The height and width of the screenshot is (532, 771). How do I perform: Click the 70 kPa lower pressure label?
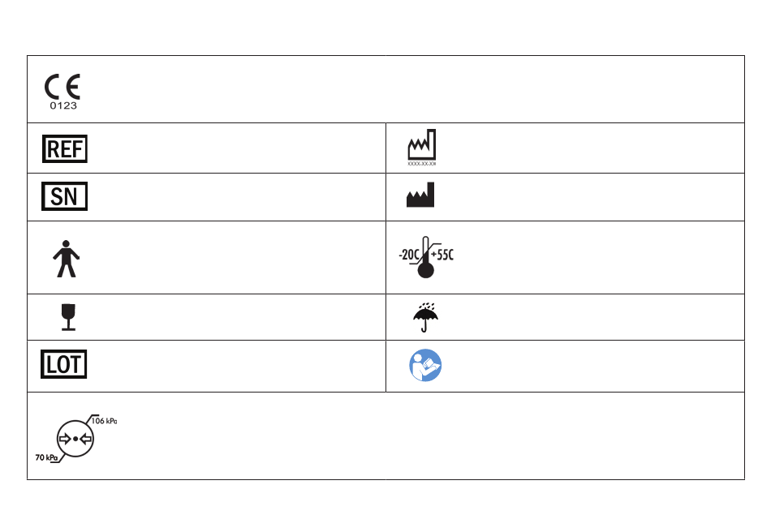click(46, 457)
